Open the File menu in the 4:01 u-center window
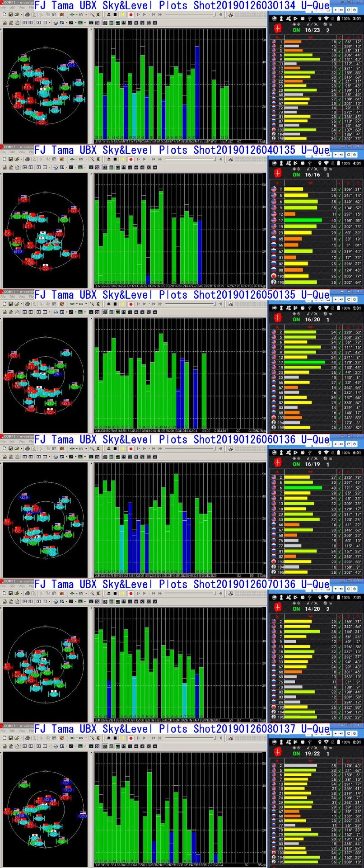This screenshot has width=364, height=868. (4, 152)
